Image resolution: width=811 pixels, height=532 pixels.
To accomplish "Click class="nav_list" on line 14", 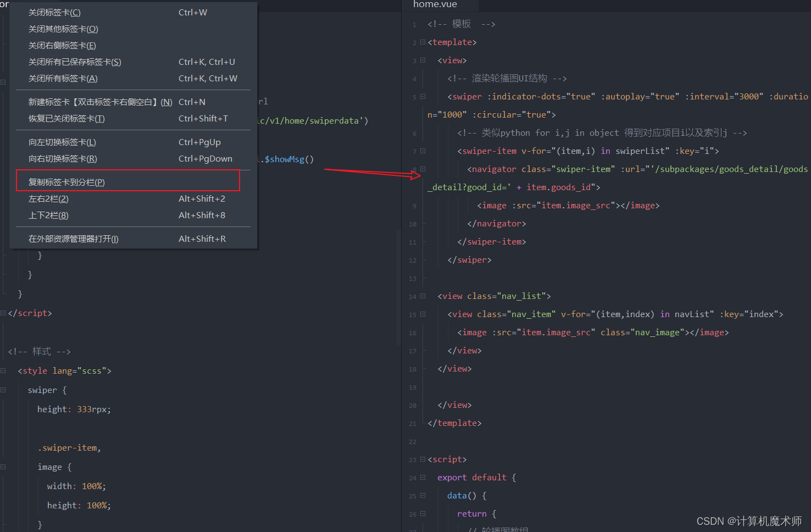I will [x=507, y=296].
